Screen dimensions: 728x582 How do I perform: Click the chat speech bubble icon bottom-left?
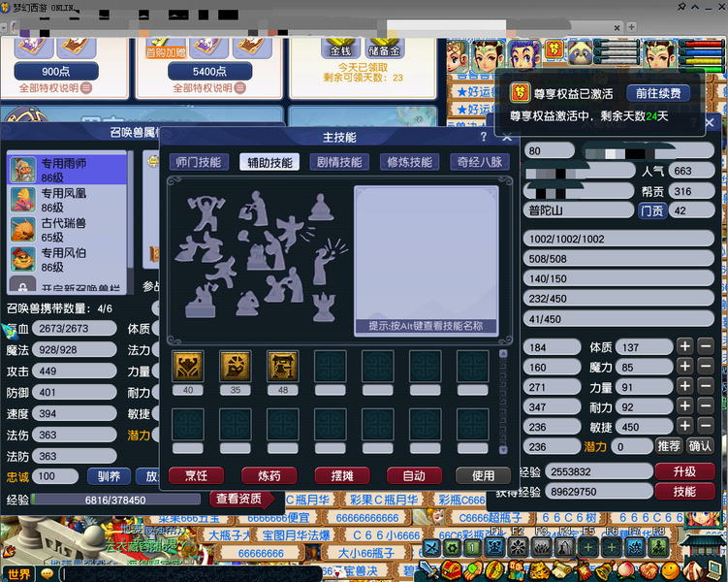(x=47, y=574)
